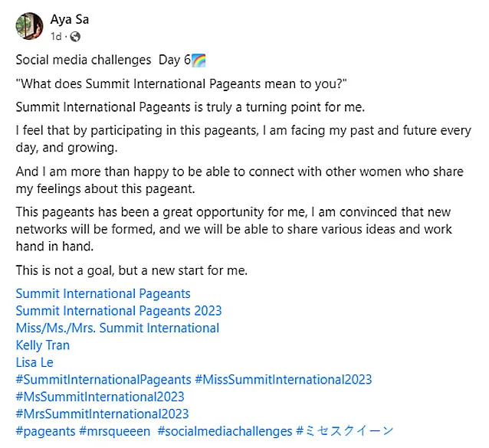Open the 1d post timestamp

[x=57, y=37]
